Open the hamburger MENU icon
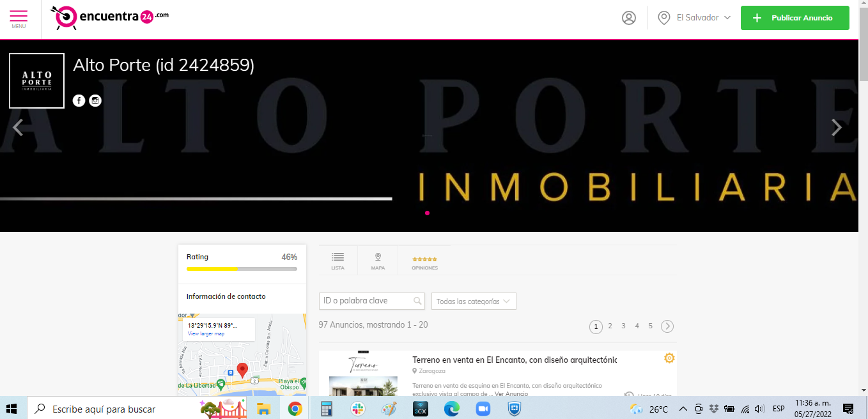This screenshot has width=868, height=419. pyautogui.click(x=19, y=19)
